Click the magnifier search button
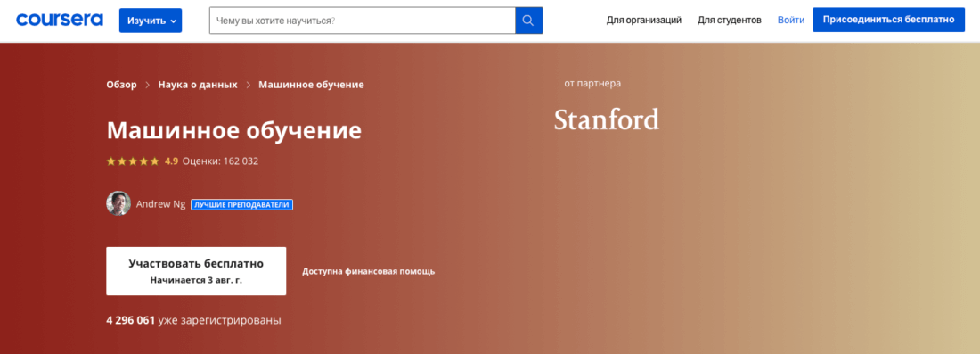The height and width of the screenshot is (354, 980). pyautogui.click(x=528, y=21)
